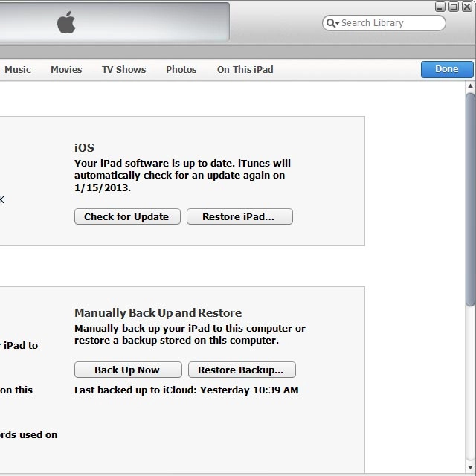Viewport: 476px width, 476px height.
Task: Open the search magnifier options dropdown
Action: click(x=331, y=23)
